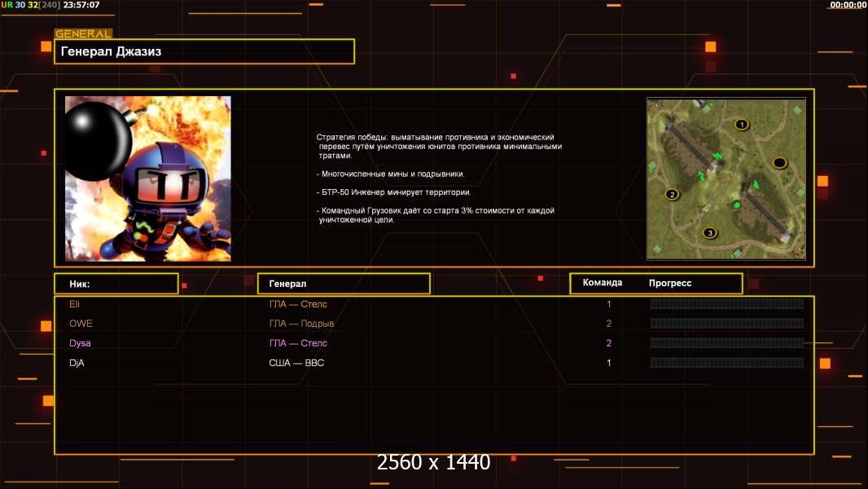The image size is (868, 489).
Task: Click the map preview thumbnail
Action: tap(726, 178)
